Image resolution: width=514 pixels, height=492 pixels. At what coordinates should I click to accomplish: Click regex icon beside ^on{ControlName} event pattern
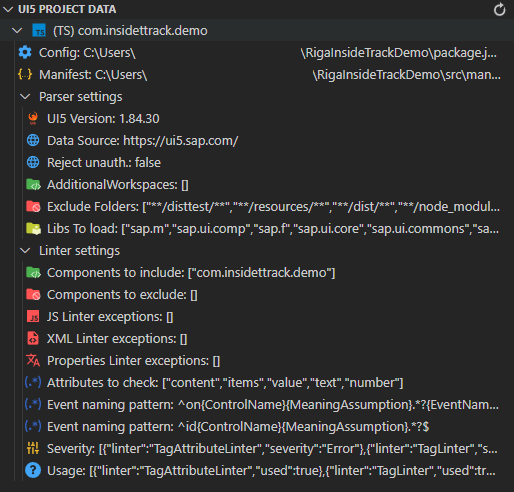pyautogui.click(x=33, y=405)
